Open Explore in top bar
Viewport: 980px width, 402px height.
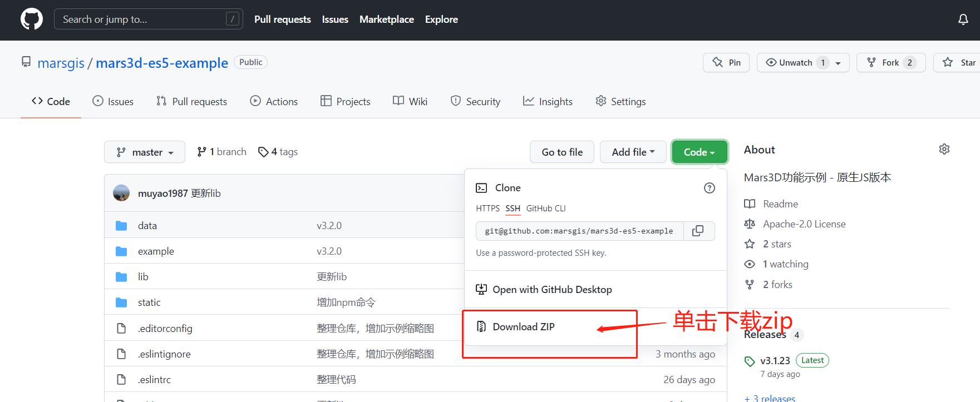pos(441,19)
